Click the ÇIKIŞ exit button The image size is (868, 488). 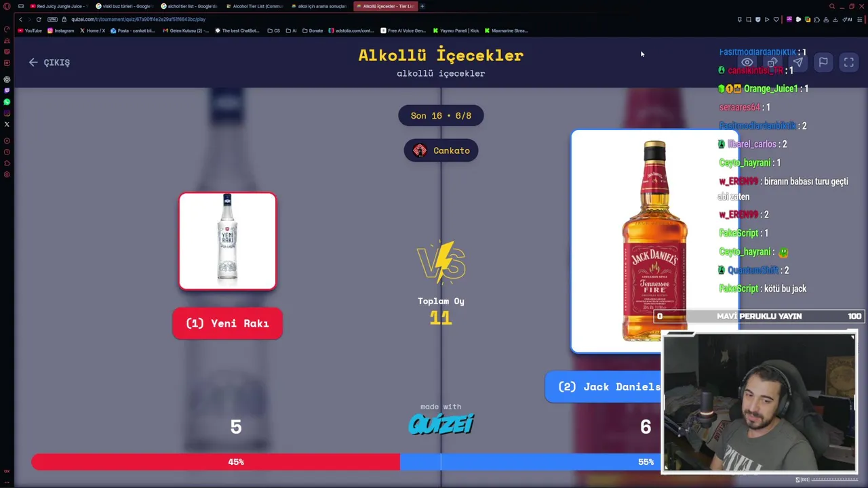pyautogui.click(x=50, y=62)
